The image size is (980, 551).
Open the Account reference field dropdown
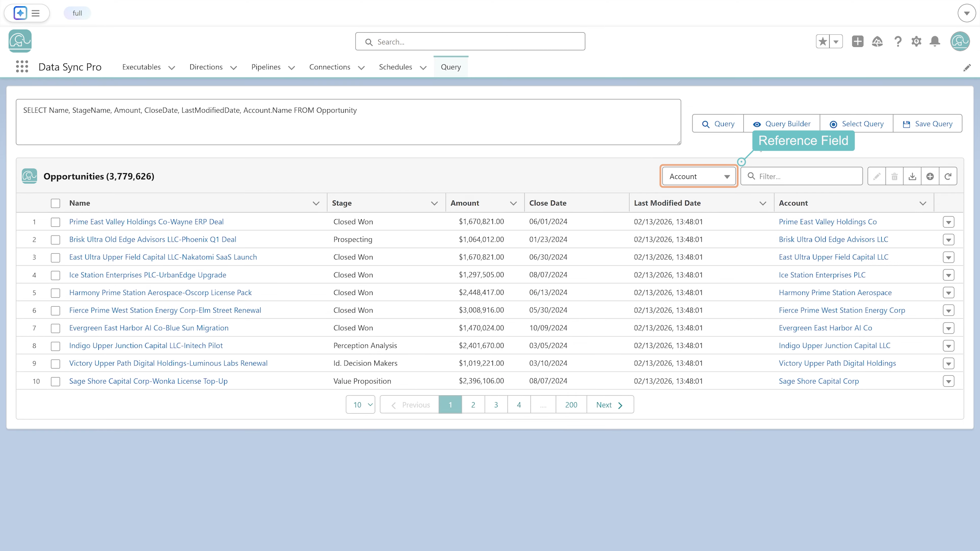[x=699, y=176]
